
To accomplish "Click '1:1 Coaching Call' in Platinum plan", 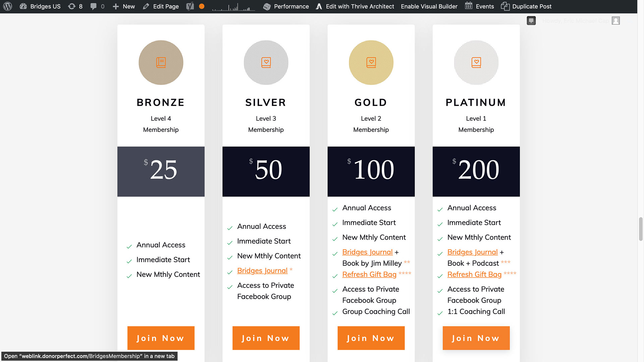I will tap(476, 311).
